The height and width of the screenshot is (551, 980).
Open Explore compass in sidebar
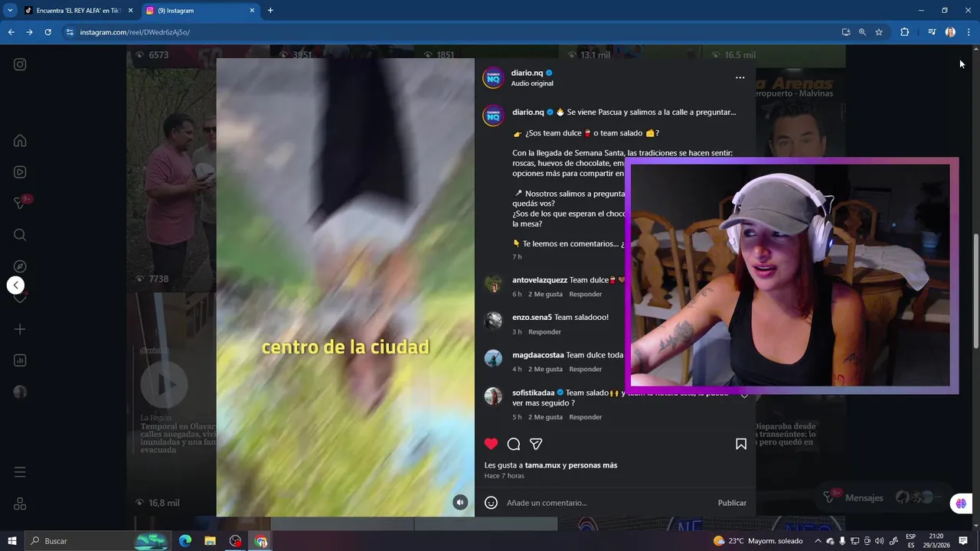tap(20, 266)
